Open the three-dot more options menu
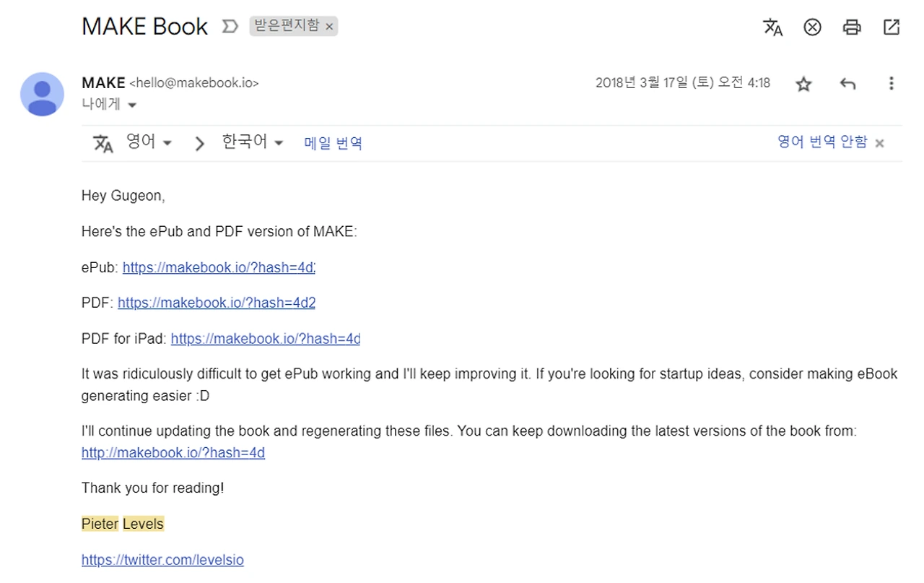924x583 pixels. 892,84
